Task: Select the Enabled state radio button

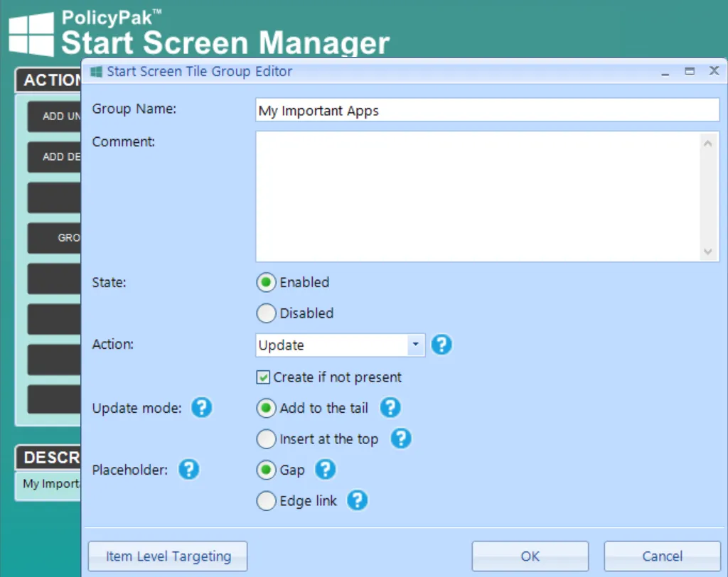Action: [266, 282]
